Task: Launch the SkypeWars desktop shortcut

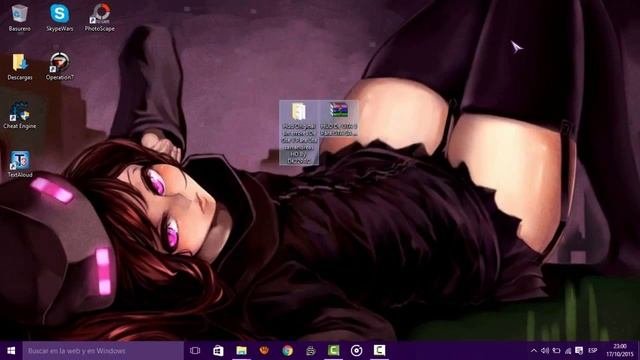Action: [60, 18]
